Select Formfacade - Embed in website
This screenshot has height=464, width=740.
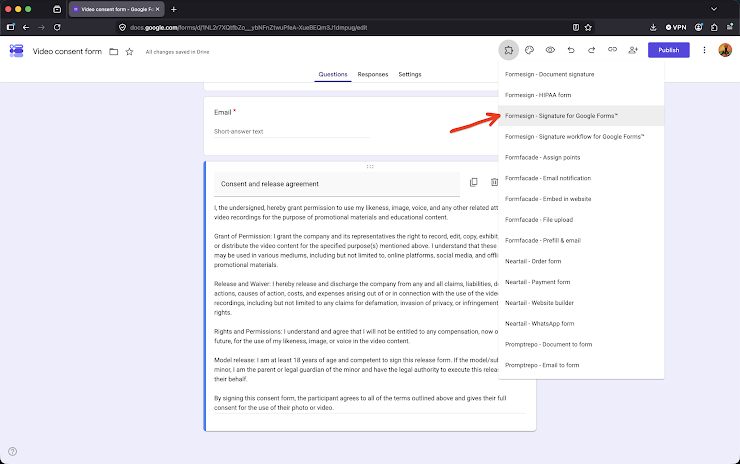581,199
